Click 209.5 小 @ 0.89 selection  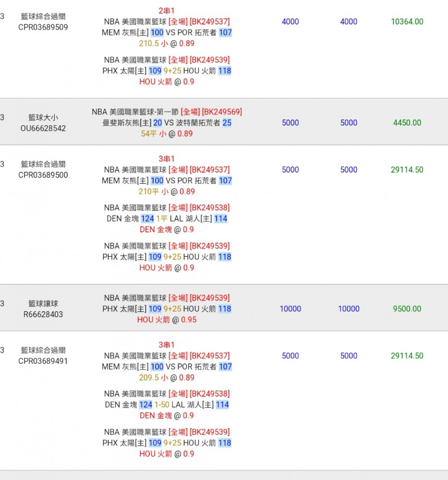point(167,378)
